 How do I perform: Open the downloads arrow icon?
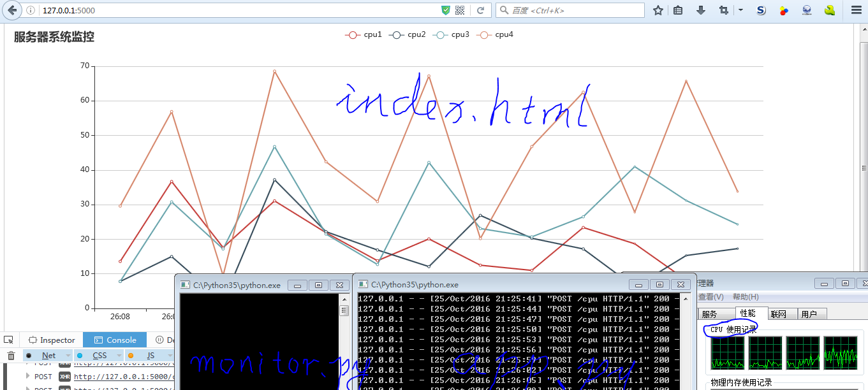click(700, 10)
